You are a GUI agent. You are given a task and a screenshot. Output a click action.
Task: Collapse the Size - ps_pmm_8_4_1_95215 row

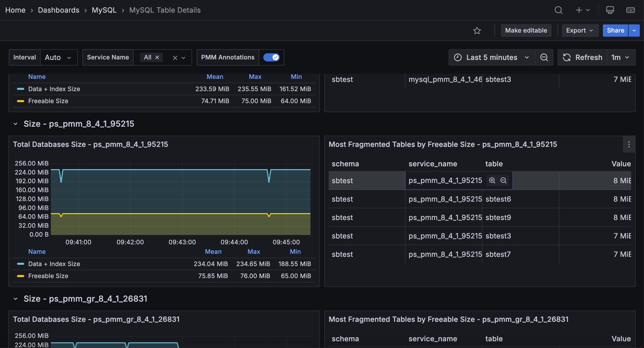pyautogui.click(x=15, y=124)
